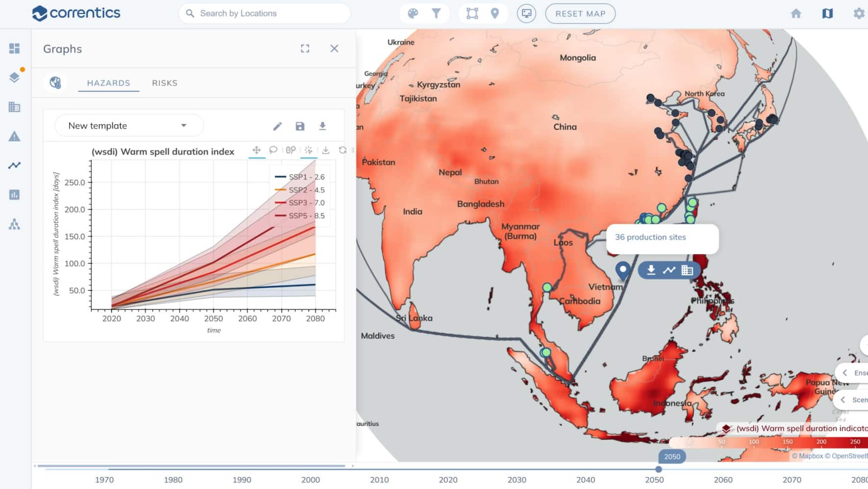Screen dimensions: 868x489
Task: Select the HAZARDS tab
Action: click(108, 83)
